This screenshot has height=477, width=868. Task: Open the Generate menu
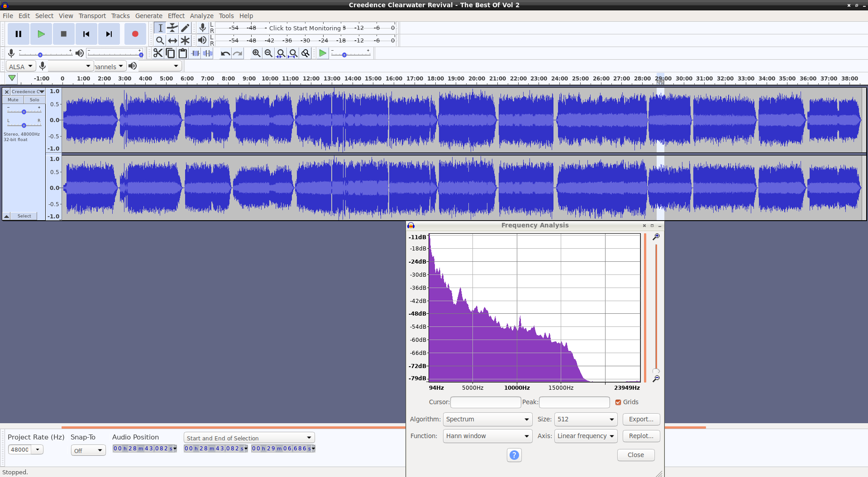tap(148, 16)
